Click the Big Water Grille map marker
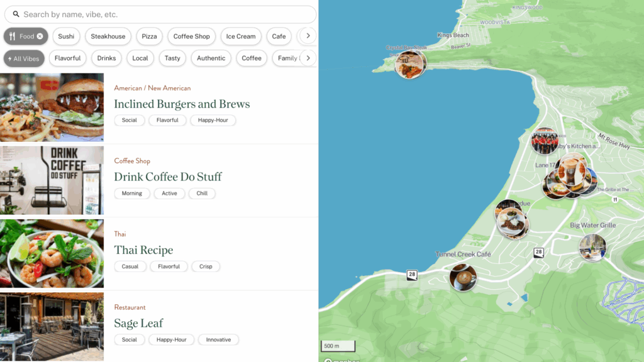644x362 pixels. tap(592, 247)
